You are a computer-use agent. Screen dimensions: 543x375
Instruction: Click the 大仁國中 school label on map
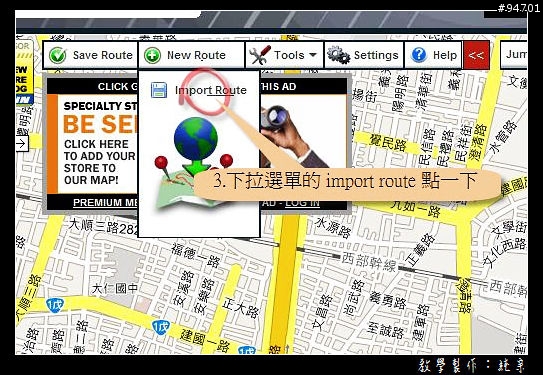tap(114, 288)
